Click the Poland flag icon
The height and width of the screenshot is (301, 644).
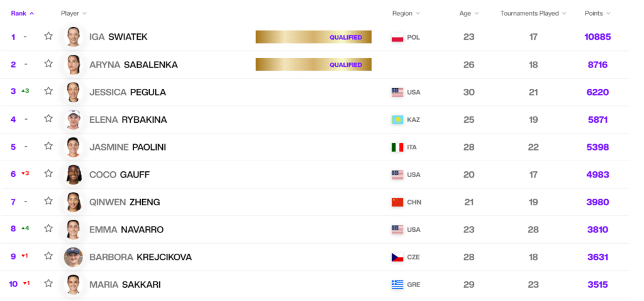click(x=397, y=37)
